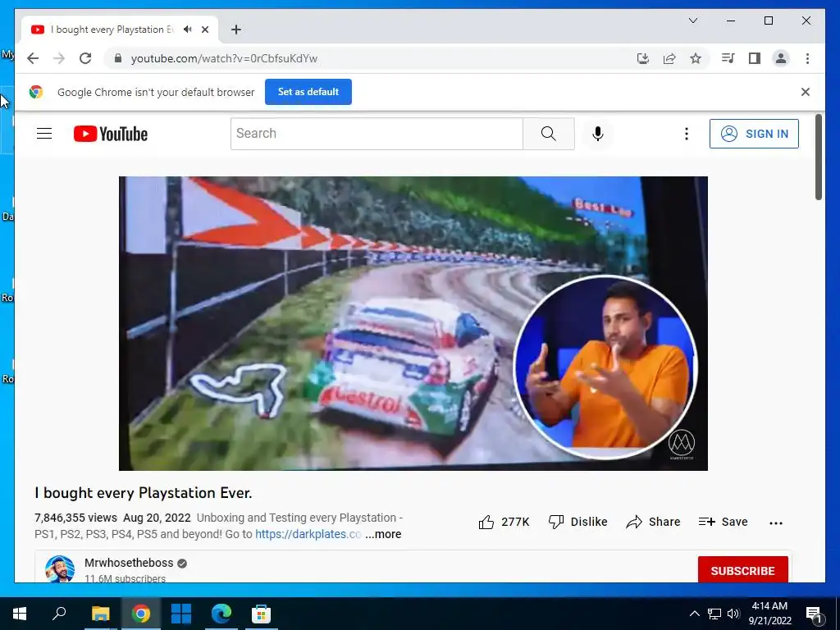Click the lock icon in address bar
The height and width of the screenshot is (630, 840).
118,58
